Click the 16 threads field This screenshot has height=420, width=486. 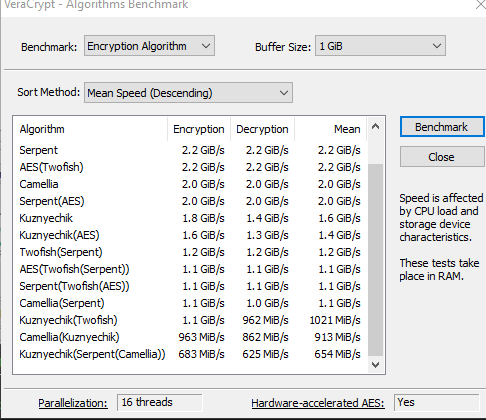click(160, 402)
